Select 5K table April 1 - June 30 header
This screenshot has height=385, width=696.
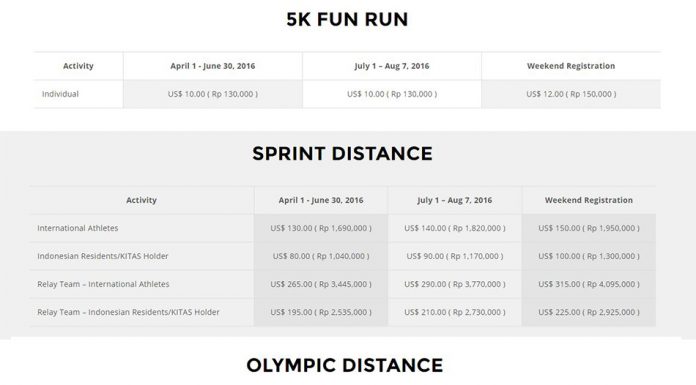click(x=213, y=66)
